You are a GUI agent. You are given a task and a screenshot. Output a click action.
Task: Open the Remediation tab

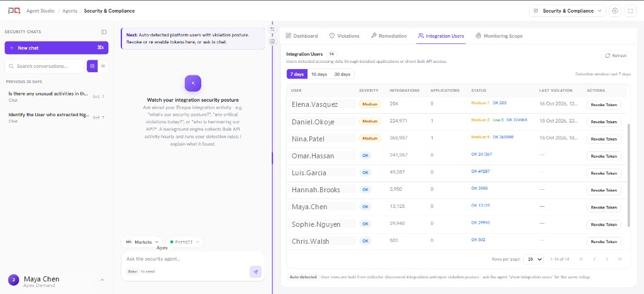pos(389,36)
